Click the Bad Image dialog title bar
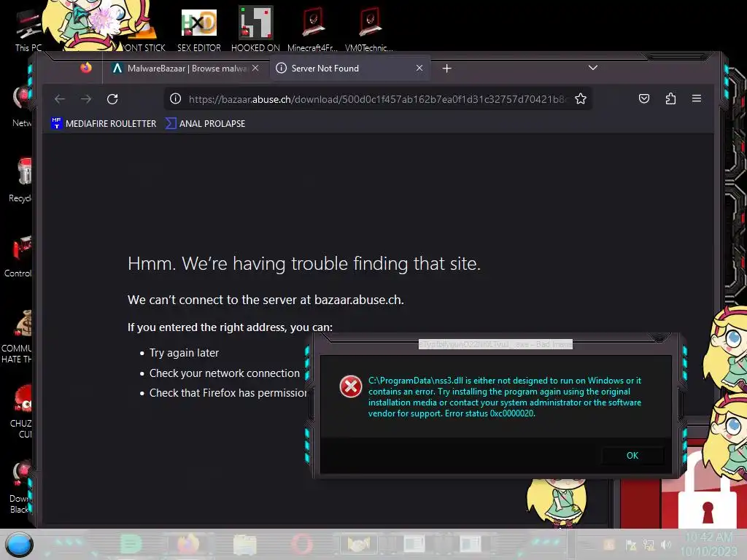This screenshot has height=560, width=747. pos(495,344)
